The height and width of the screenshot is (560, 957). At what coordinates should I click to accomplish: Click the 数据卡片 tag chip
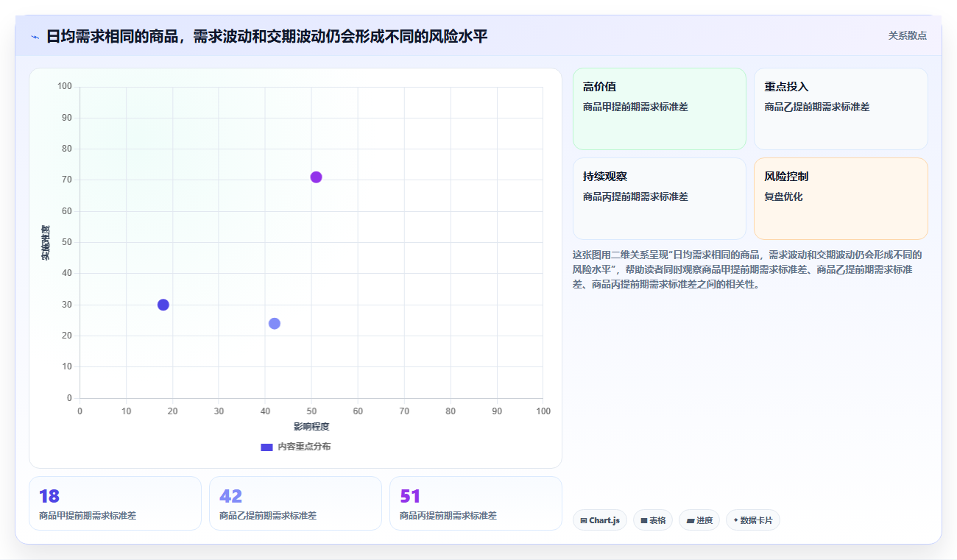753,520
